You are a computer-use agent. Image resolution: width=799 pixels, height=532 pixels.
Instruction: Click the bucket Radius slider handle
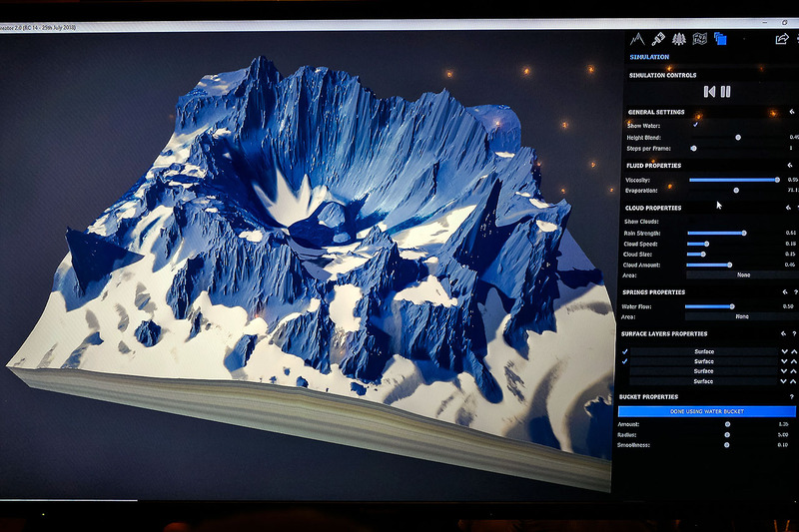coord(727,435)
